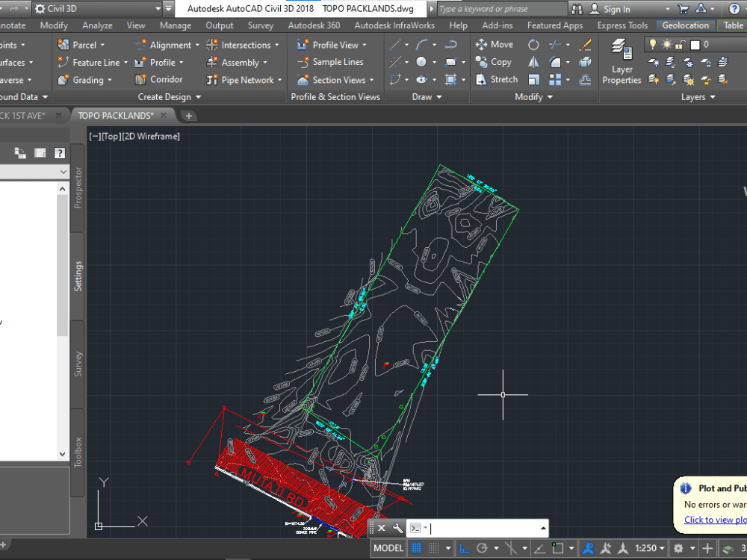Click to view plot details link

715,520
